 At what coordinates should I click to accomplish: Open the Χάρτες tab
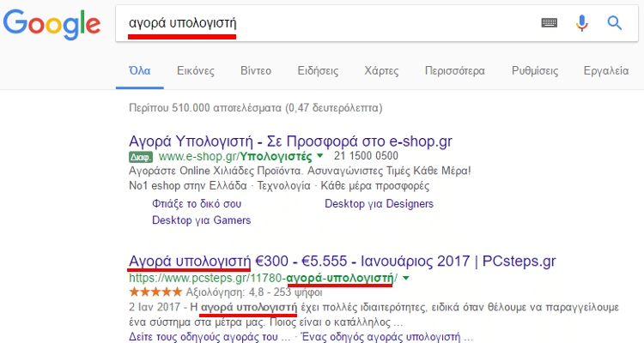[x=381, y=70]
